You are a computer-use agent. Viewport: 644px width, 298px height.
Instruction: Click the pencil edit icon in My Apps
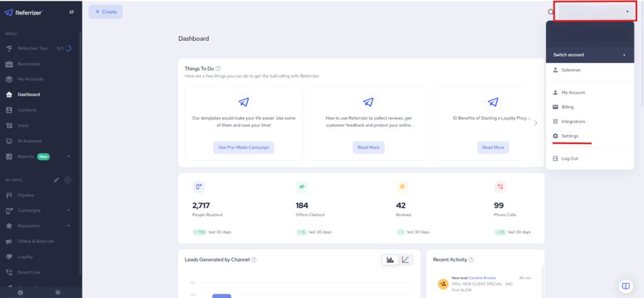pos(57,180)
